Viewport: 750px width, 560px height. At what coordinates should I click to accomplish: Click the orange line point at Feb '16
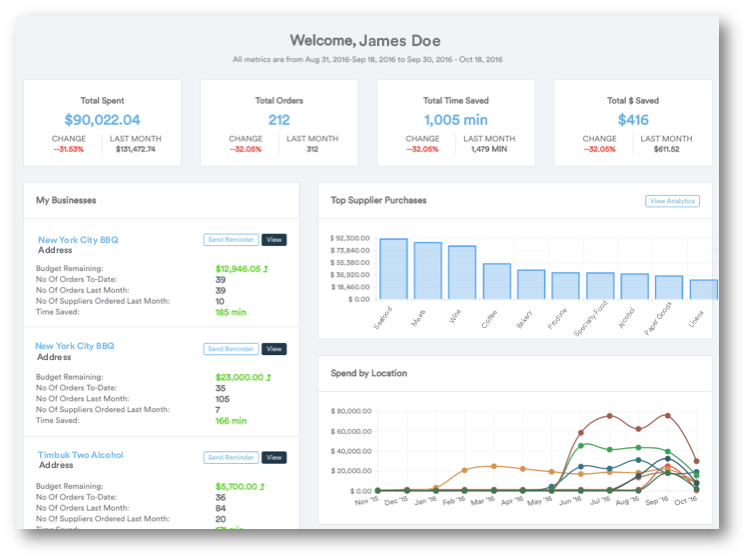pyautogui.click(x=464, y=470)
